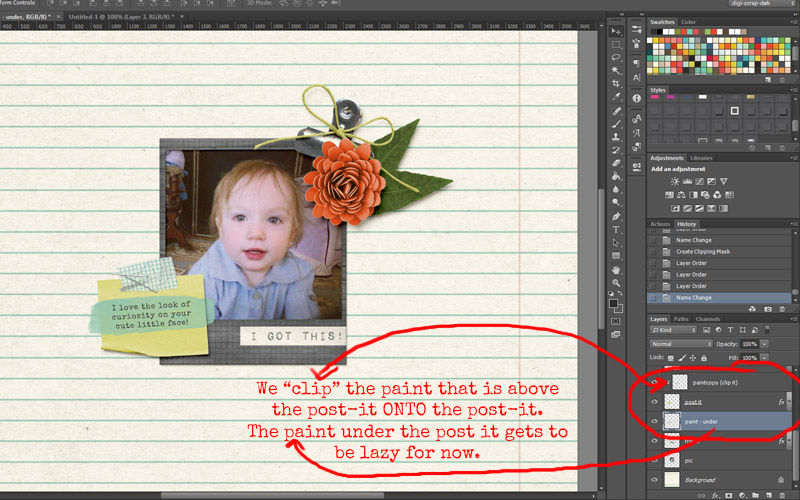The height and width of the screenshot is (500, 800).
Task: Open the Character panel icon
Action: [x=636, y=78]
